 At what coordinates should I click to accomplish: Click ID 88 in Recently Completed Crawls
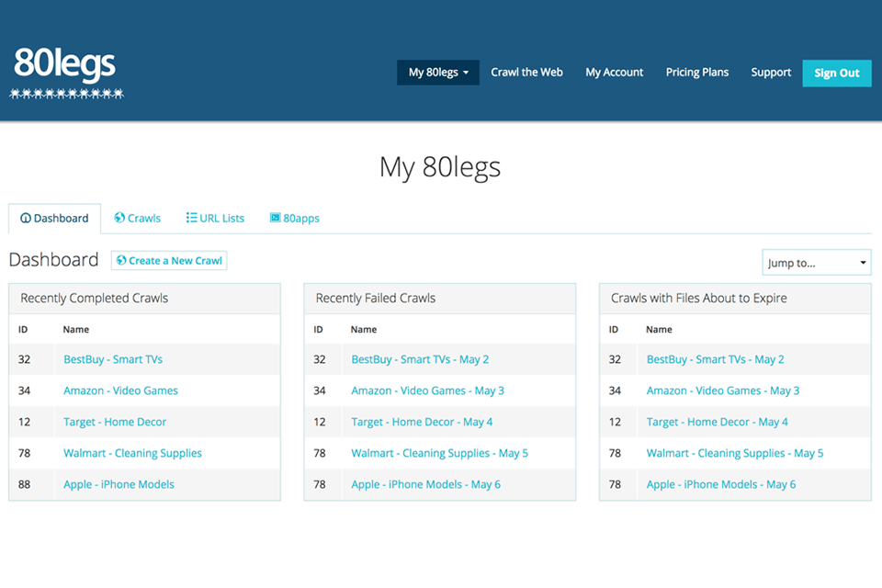(x=24, y=484)
